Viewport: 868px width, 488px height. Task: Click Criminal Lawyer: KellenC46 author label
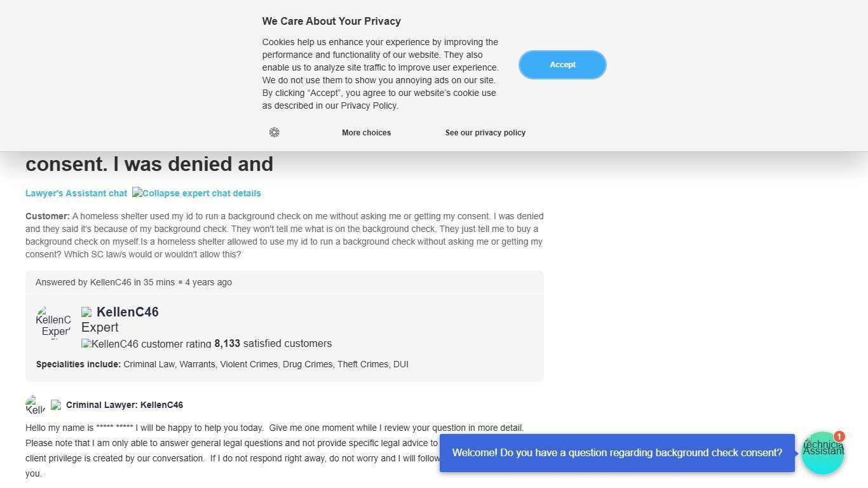tap(125, 405)
